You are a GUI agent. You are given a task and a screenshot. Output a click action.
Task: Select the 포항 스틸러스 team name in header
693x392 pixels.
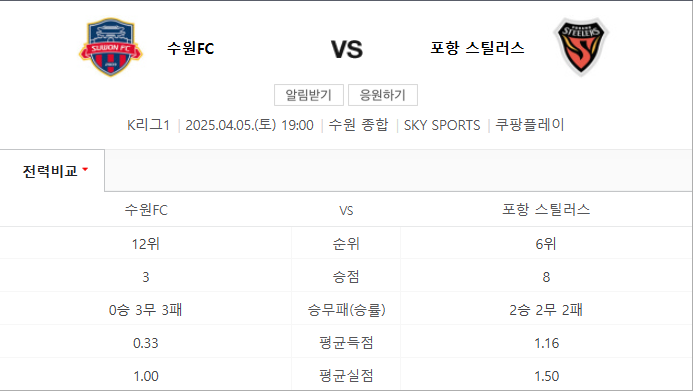(x=477, y=48)
